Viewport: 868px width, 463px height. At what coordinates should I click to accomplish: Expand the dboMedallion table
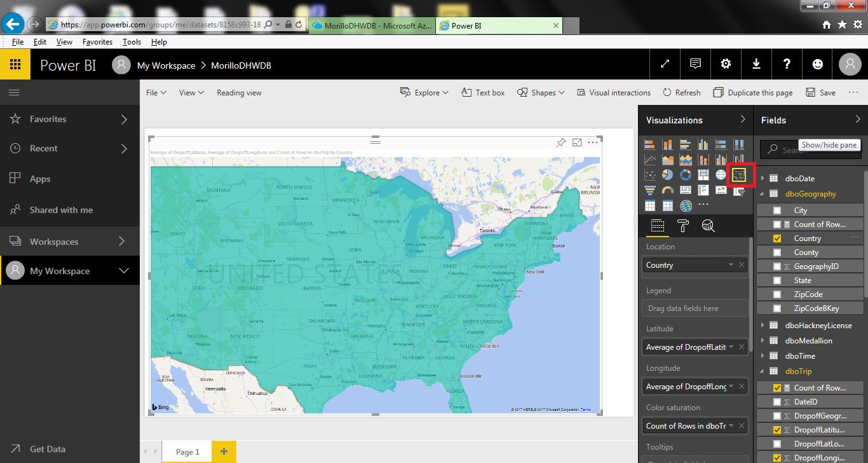[x=763, y=341]
